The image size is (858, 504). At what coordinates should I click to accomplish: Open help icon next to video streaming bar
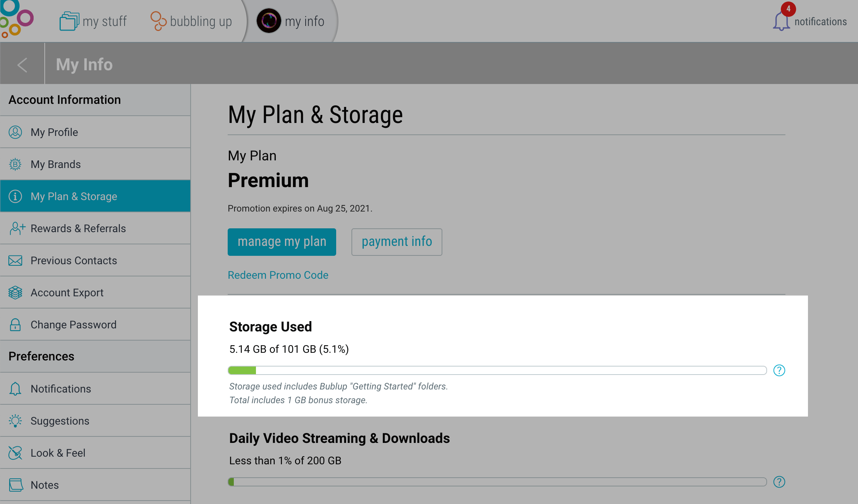779,482
